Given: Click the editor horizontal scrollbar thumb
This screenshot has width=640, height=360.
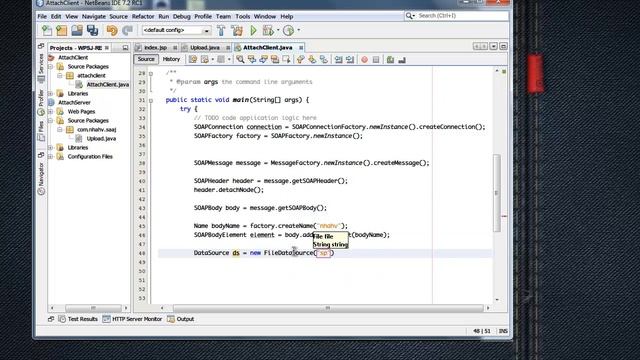Looking at the screenshot, I should pyautogui.click(x=328, y=308).
